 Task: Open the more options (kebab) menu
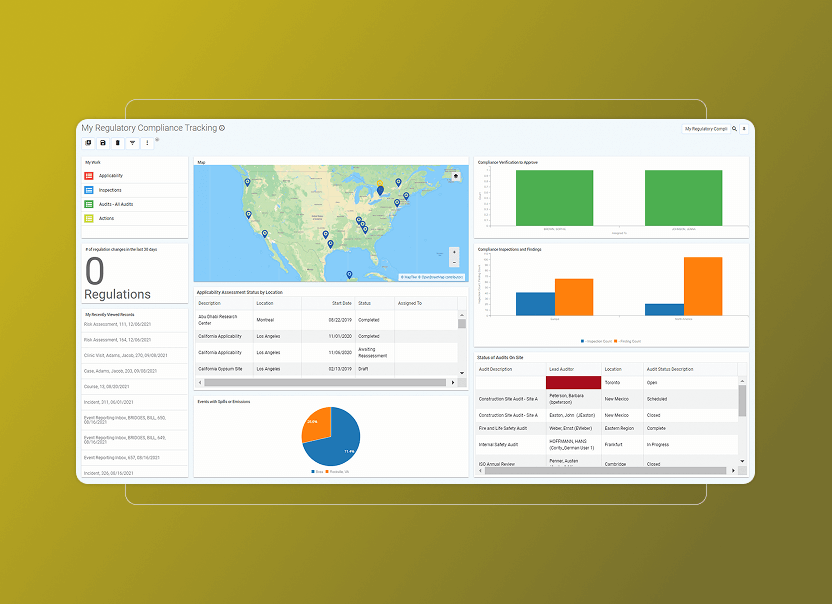coord(147,143)
